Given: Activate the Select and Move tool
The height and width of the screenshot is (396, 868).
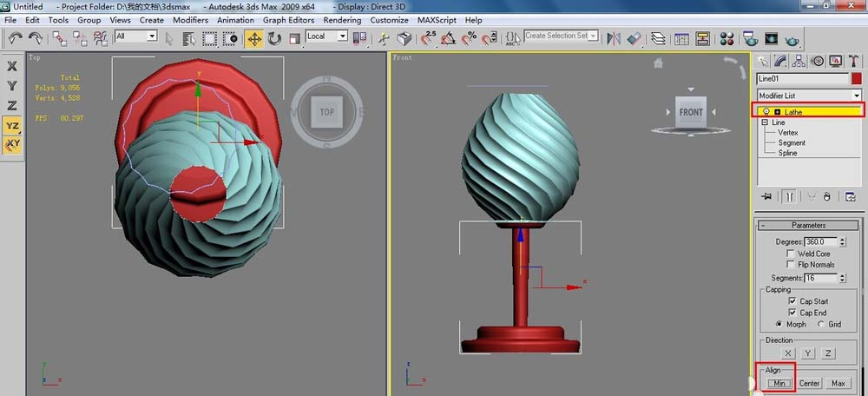Looking at the screenshot, I should pyautogui.click(x=254, y=39).
